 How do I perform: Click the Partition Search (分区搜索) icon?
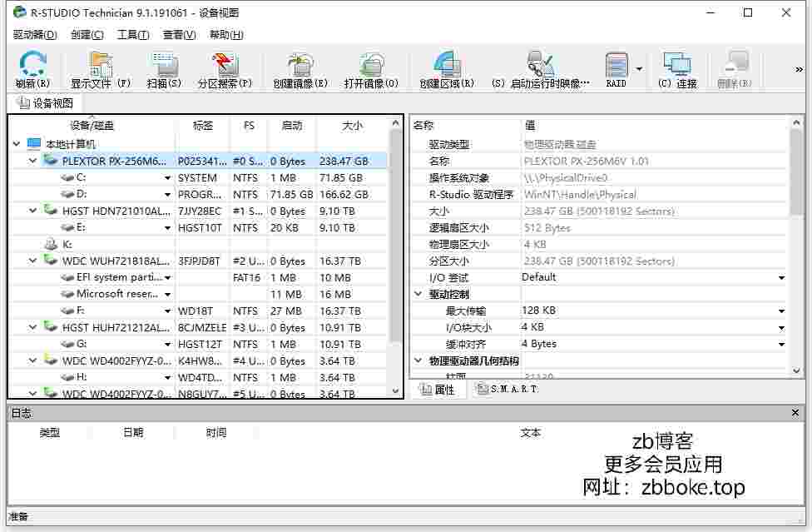click(x=225, y=64)
